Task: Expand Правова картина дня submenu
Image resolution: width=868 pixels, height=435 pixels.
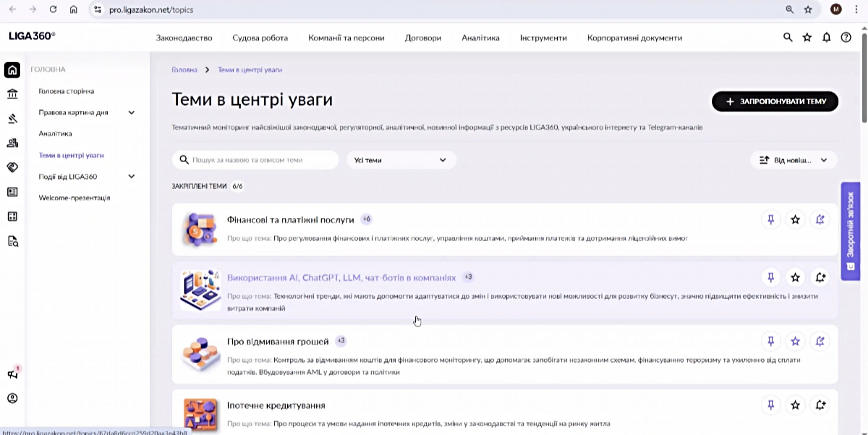Action: [131, 113]
